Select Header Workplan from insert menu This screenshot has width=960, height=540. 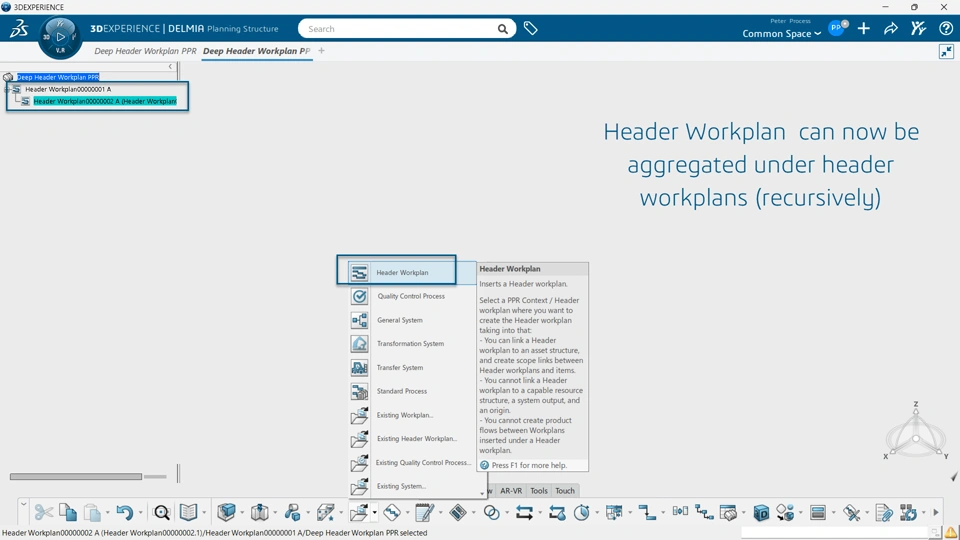402,272
